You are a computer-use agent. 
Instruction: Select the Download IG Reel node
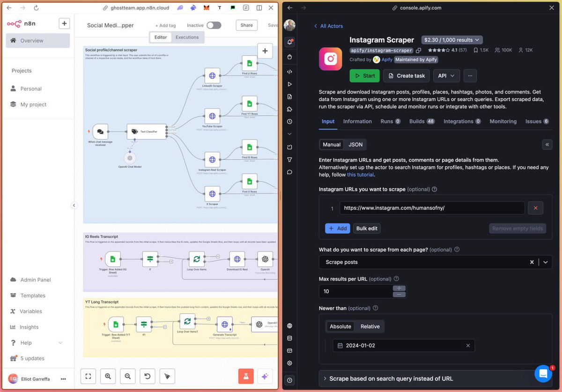pyautogui.click(x=237, y=259)
